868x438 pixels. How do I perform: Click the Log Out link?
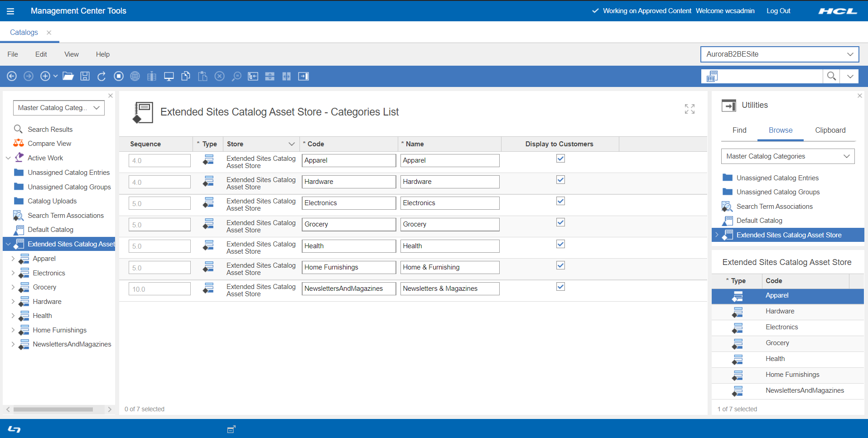778,11
